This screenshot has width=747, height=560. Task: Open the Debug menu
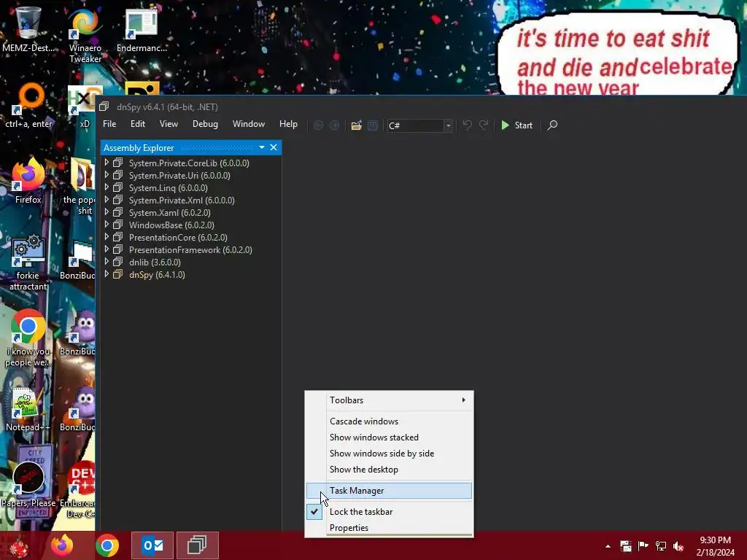pos(205,124)
